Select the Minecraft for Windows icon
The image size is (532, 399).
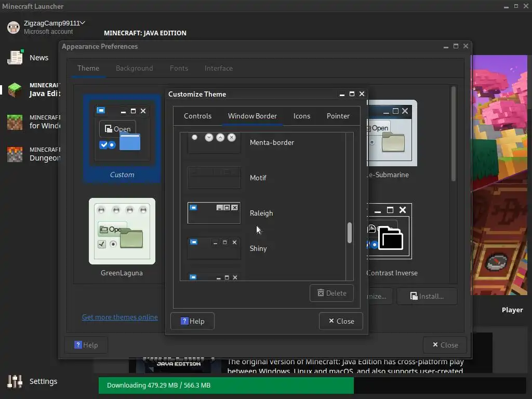tap(15, 122)
